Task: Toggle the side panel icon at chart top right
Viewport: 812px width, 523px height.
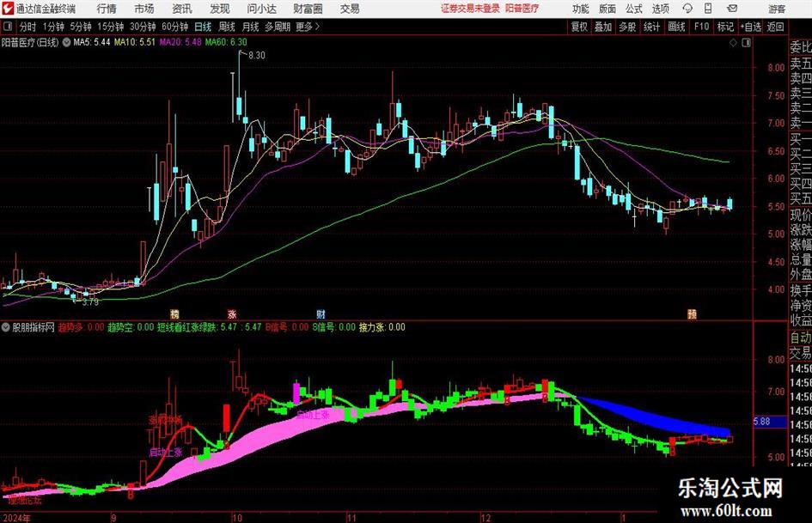Action: point(746,43)
